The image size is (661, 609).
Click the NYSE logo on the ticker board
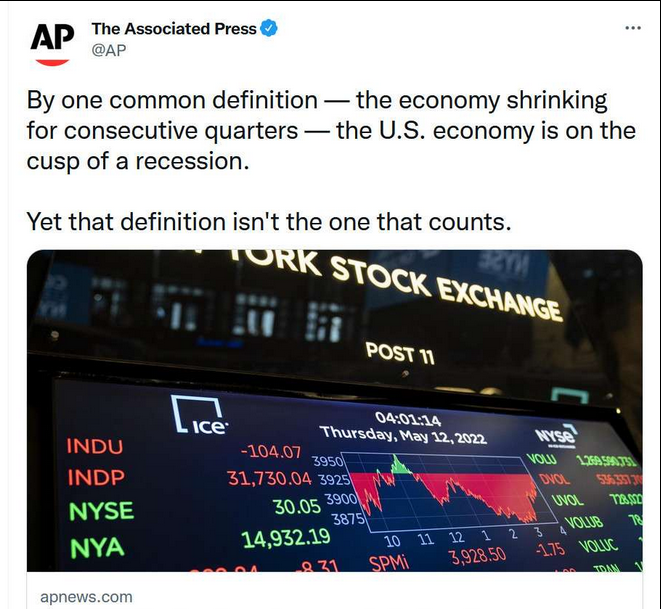555,435
